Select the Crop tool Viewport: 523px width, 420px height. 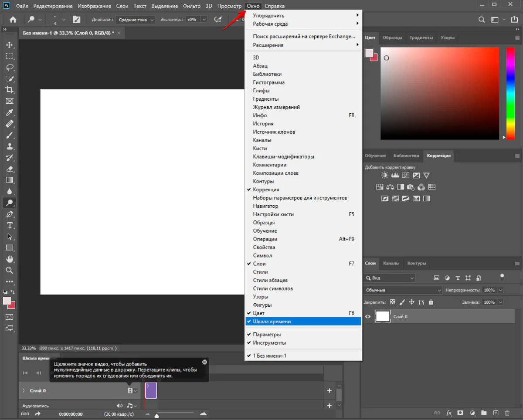point(9,90)
